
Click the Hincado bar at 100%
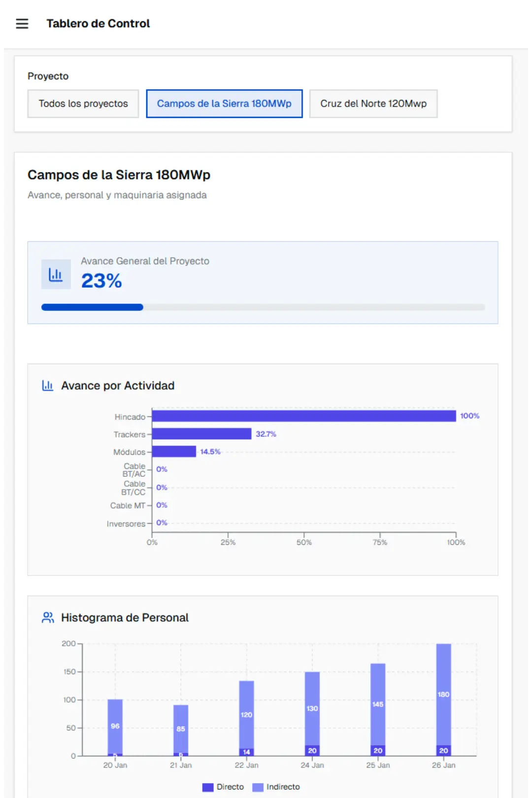(x=303, y=416)
